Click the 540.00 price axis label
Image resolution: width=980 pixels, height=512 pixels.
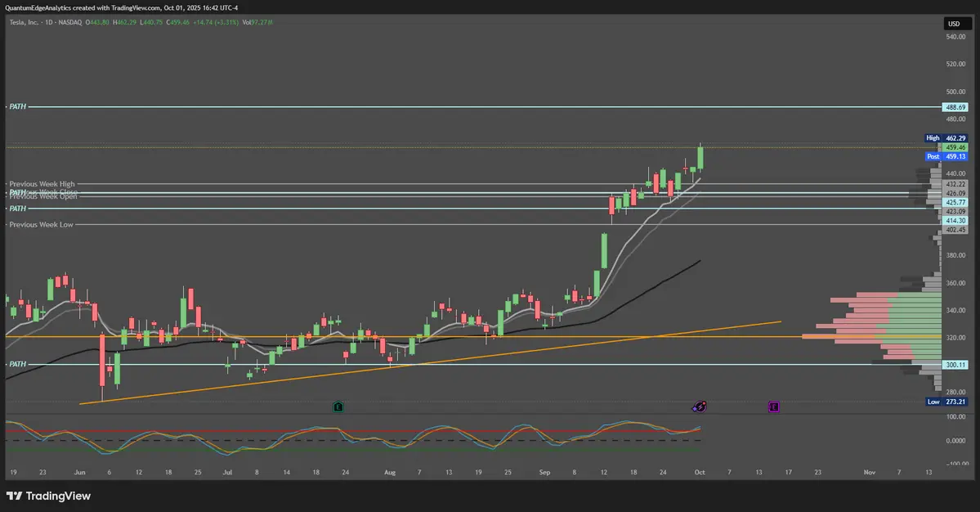pos(955,37)
